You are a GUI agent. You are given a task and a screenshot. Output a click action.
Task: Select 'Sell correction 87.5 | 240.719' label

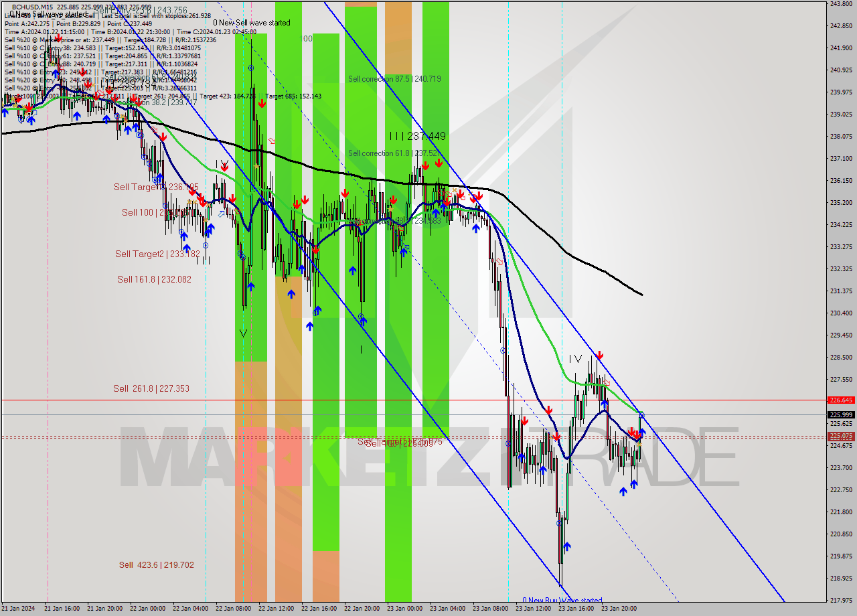394,79
